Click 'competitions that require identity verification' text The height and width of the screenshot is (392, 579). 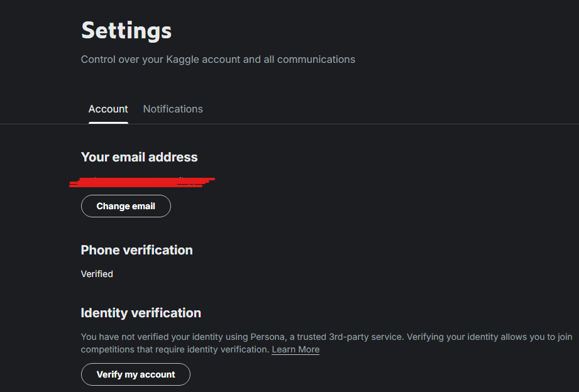[x=175, y=349]
